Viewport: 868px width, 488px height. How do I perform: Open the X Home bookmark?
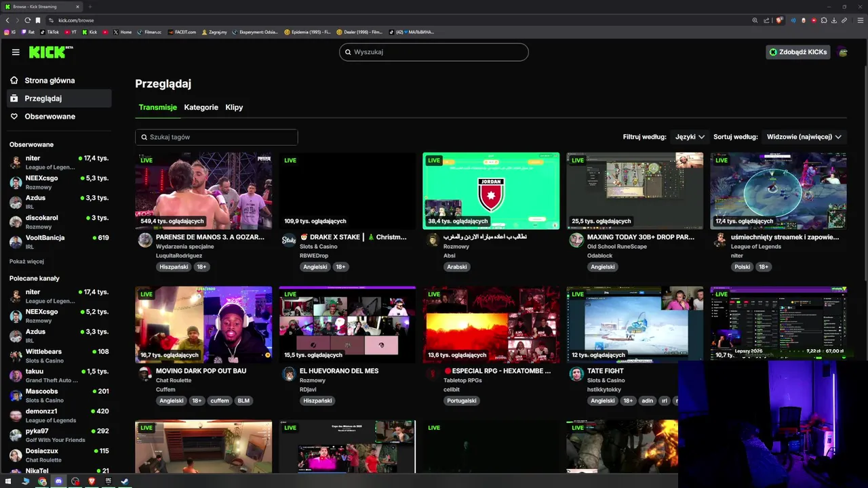[122, 32]
